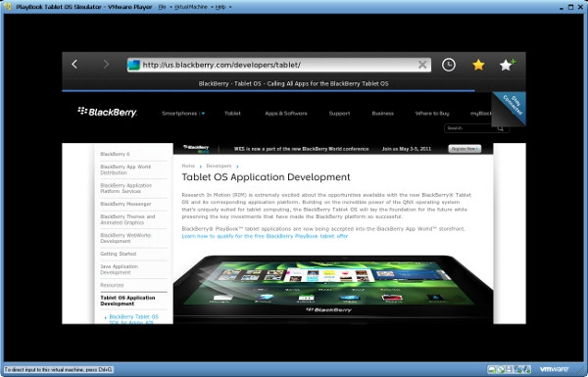This screenshot has width=588, height=377.
Task: Open BlackBerry Application Platform Services link
Action: (x=126, y=188)
